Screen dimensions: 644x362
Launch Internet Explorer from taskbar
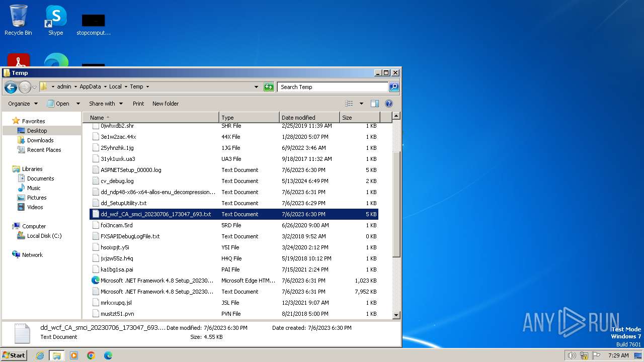pyautogui.click(x=40, y=355)
